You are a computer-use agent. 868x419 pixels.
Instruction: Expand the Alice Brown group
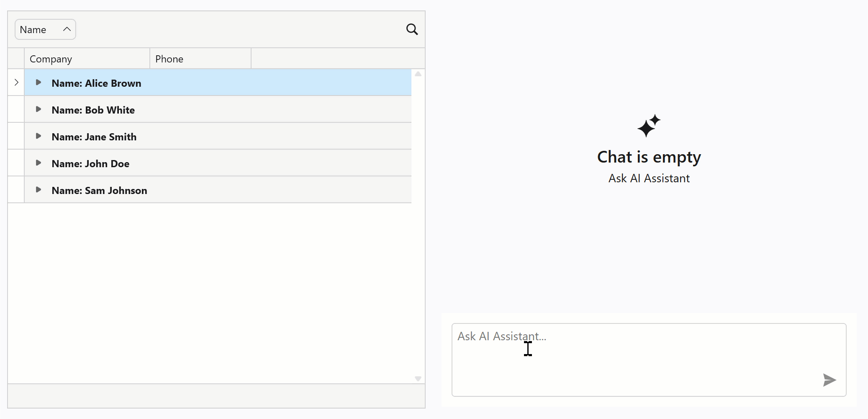point(39,82)
